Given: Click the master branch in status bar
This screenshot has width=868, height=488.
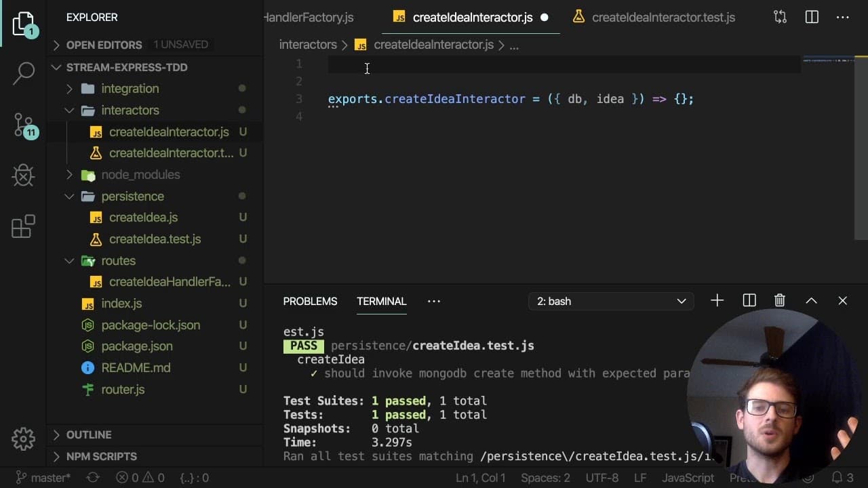Looking at the screenshot, I should [43, 478].
